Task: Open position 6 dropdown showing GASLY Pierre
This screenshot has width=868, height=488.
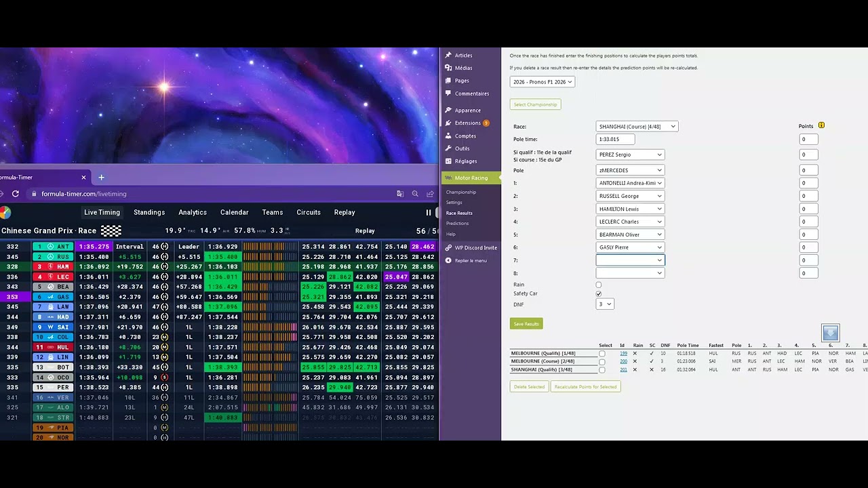Action: pyautogui.click(x=630, y=247)
